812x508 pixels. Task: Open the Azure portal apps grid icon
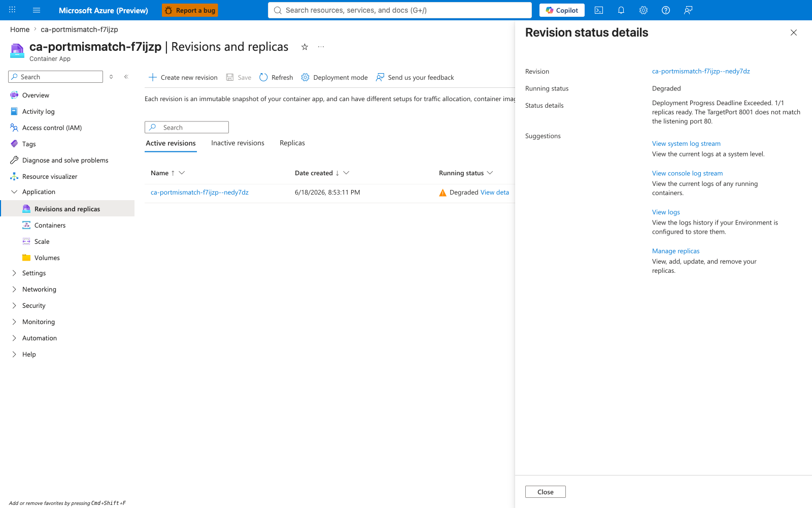tap(12, 10)
